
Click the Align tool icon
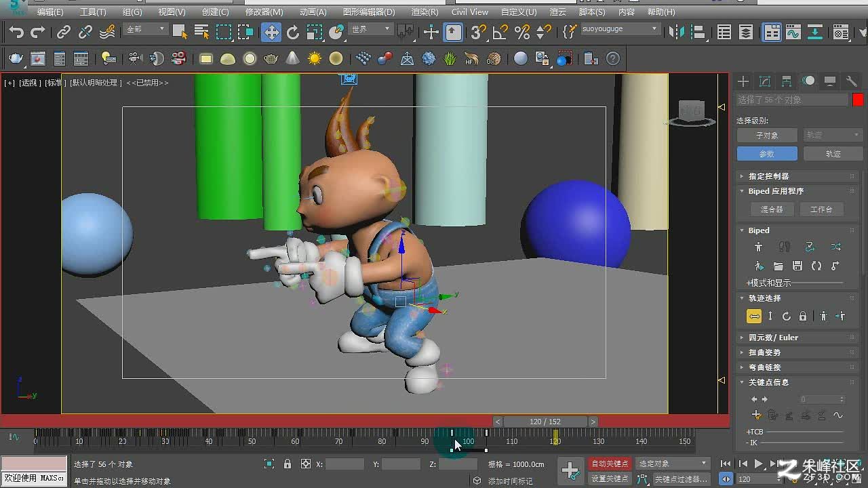click(x=698, y=32)
